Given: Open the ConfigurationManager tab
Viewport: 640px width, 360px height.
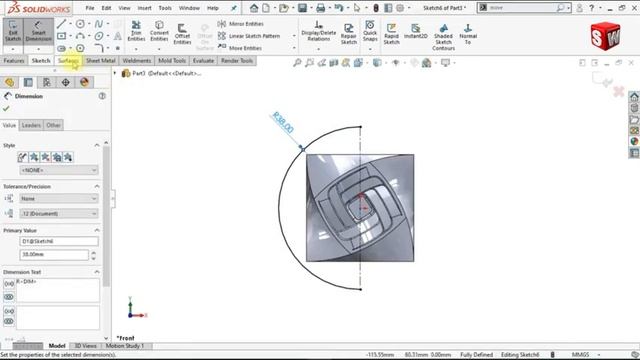Looking at the screenshot, I should tap(47, 82).
